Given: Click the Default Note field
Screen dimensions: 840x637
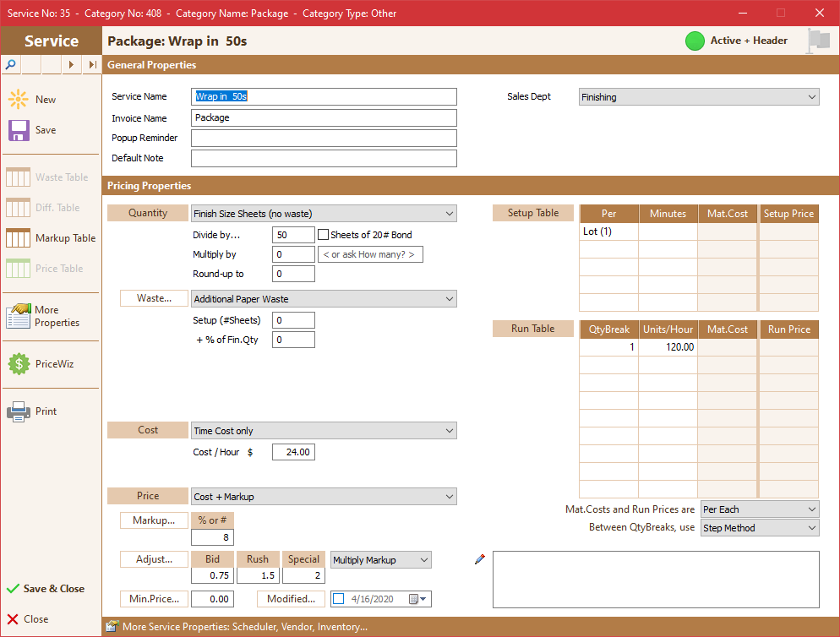Looking at the screenshot, I should [325, 159].
